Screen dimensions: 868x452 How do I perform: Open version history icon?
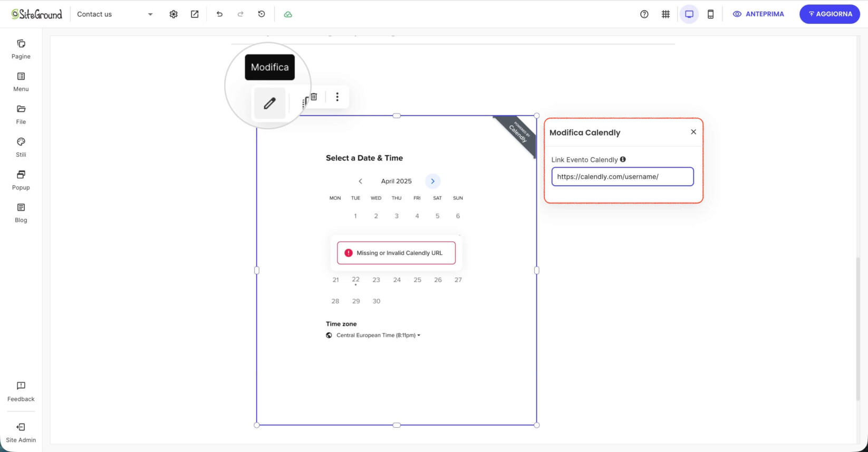pyautogui.click(x=262, y=14)
